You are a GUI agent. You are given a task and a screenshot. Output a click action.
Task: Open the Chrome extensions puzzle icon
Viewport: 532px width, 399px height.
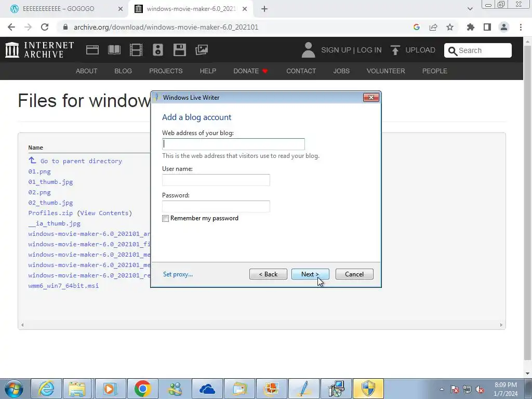[x=471, y=27]
